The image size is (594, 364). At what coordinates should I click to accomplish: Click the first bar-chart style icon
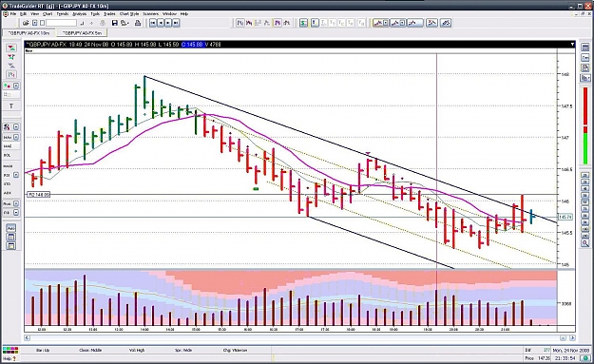240,23
